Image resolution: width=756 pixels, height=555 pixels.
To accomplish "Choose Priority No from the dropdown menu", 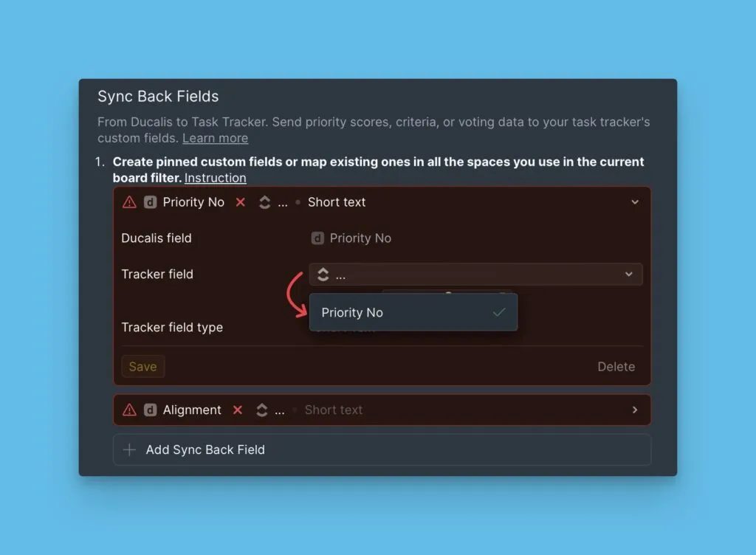I will click(x=352, y=312).
